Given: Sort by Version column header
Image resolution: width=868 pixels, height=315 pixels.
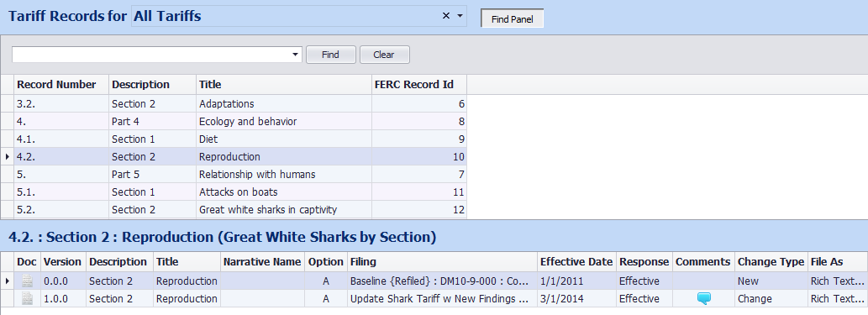Looking at the screenshot, I should (62, 262).
